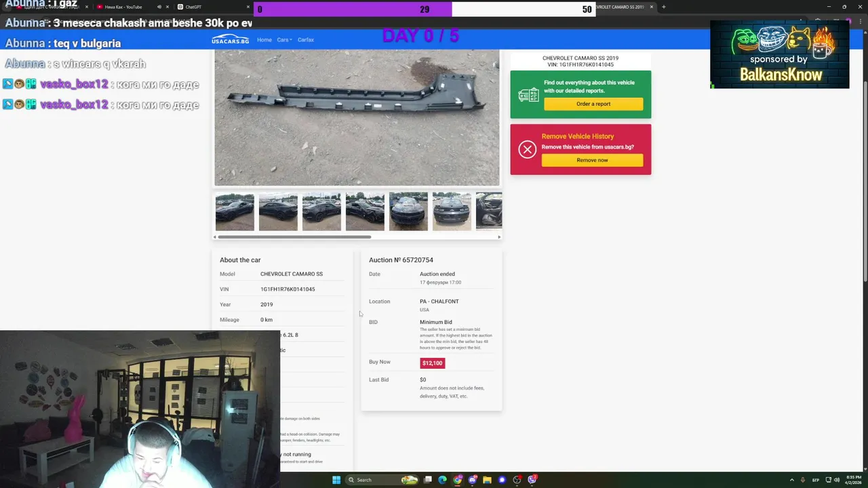
Task: Open the main bumper part photo
Action: 357,117
